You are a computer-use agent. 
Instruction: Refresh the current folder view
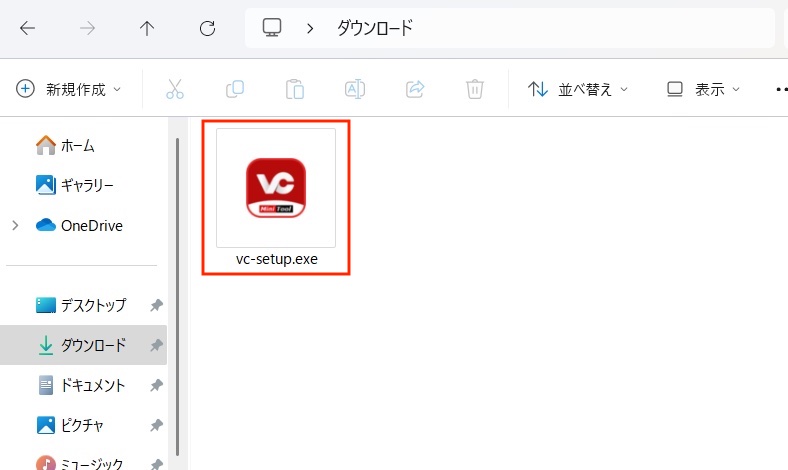207,28
